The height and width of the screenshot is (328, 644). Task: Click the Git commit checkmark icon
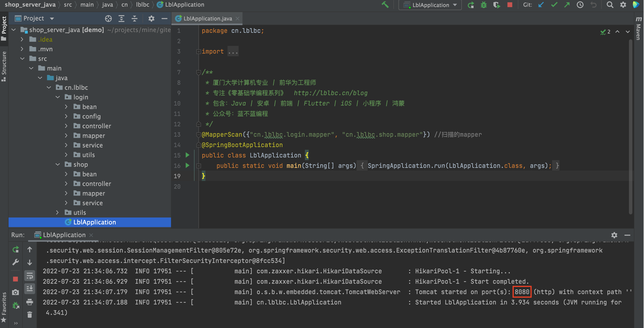pyautogui.click(x=554, y=5)
